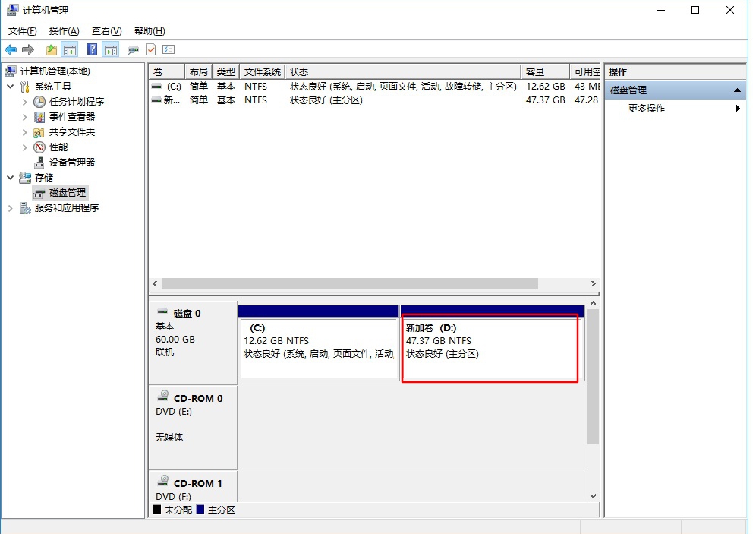756x534 pixels.
Task: Select the 磁盘 0 disk label panel
Action: tap(192, 343)
